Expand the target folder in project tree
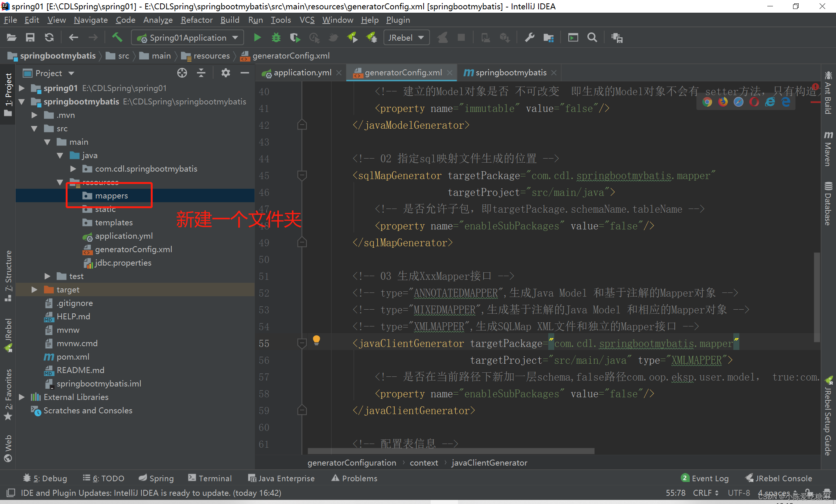Viewport: 836px width, 504px height. coord(34,290)
